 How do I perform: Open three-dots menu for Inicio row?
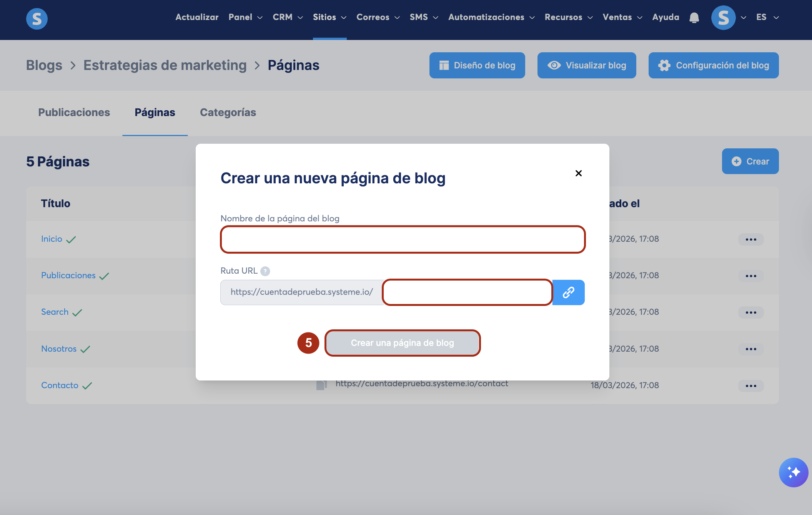click(750, 239)
